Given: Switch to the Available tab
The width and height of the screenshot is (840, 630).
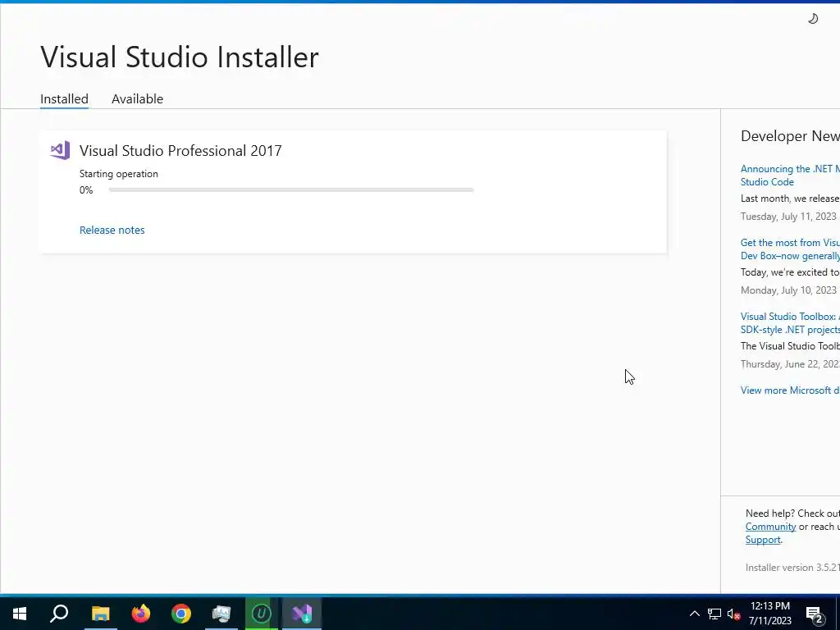Looking at the screenshot, I should coord(137,99).
